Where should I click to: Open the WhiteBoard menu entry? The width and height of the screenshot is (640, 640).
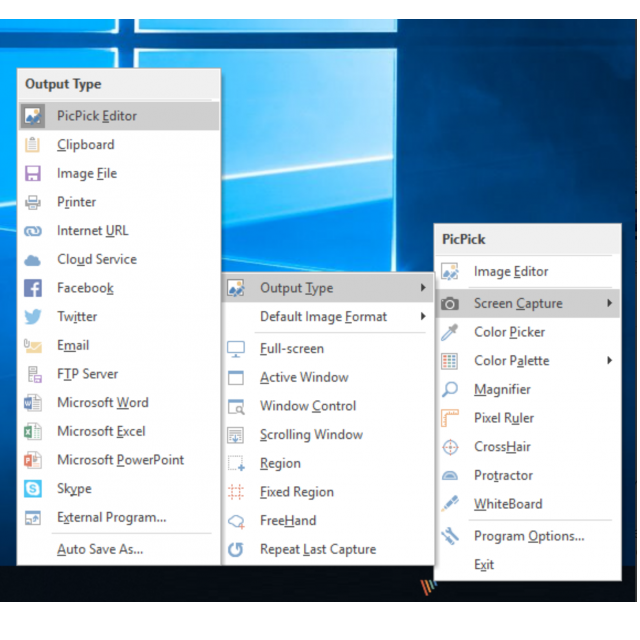click(528, 504)
